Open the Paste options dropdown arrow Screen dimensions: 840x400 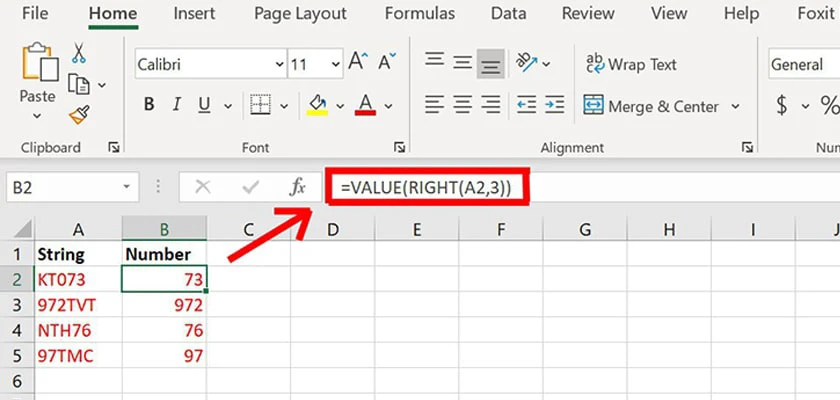[37, 116]
